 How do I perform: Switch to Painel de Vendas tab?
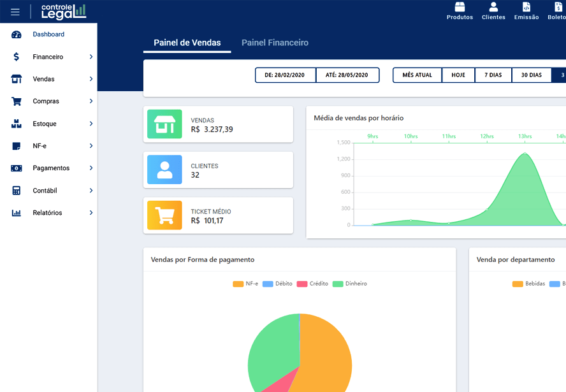tap(187, 43)
